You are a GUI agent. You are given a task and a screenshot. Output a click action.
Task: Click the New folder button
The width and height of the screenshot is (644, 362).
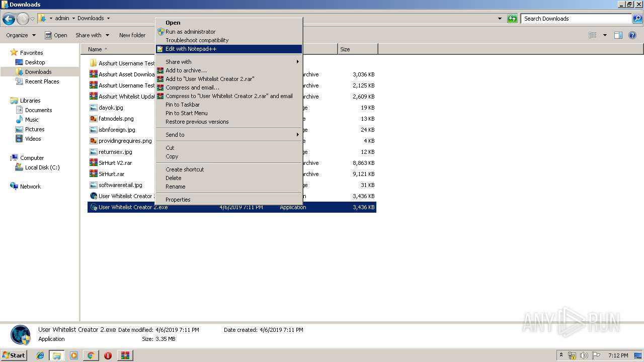[x=132, y=35]
